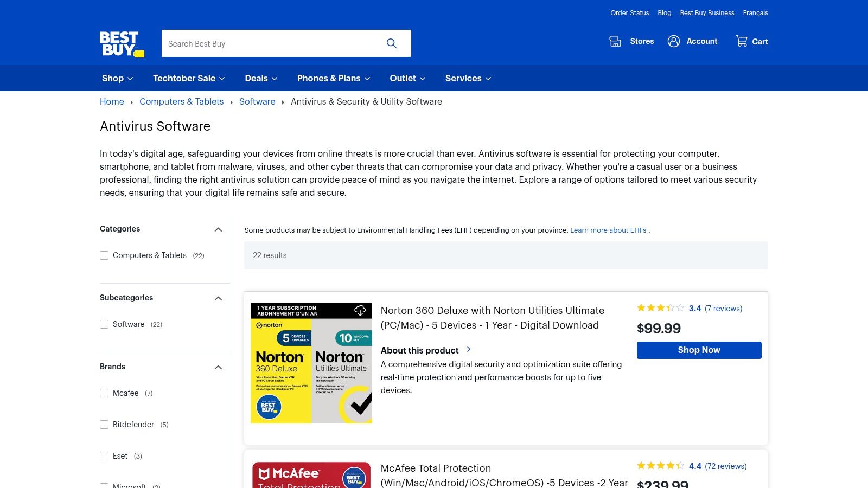This screenshot has height=488, width=868.
Task: Expand About this product for Norton 360
Action: tap(426, 350)
